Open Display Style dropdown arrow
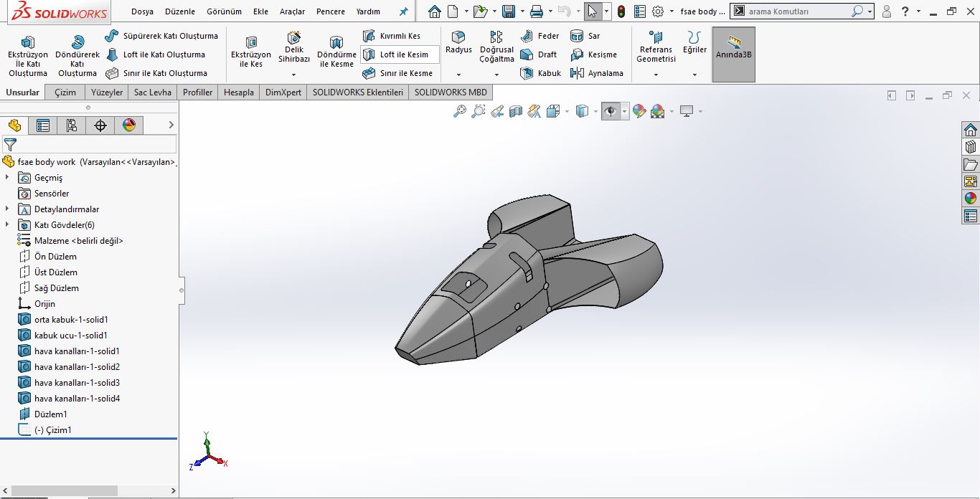Viewport: 980px width, 499px height. click(x=595, y=112)
